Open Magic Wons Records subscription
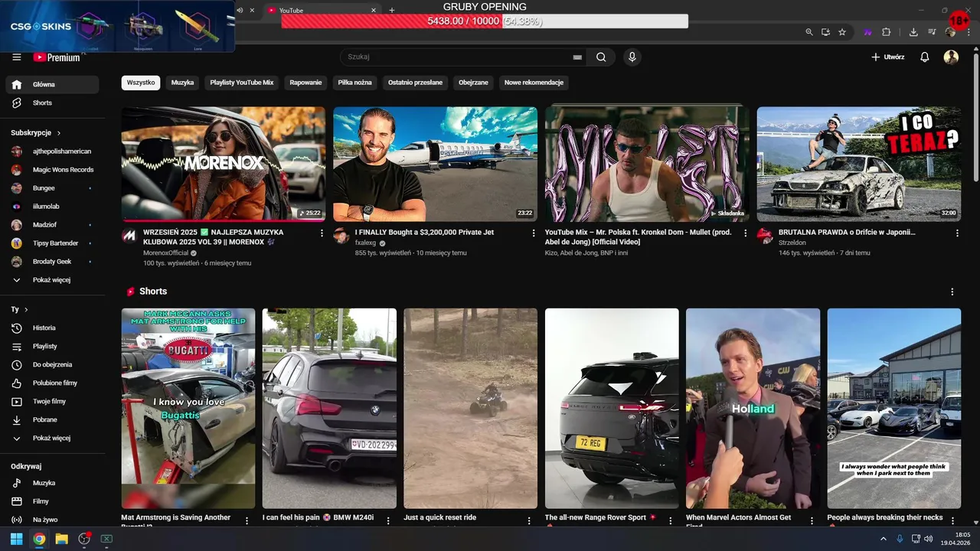This screenshot has height=551, width=980. point(52,170)
